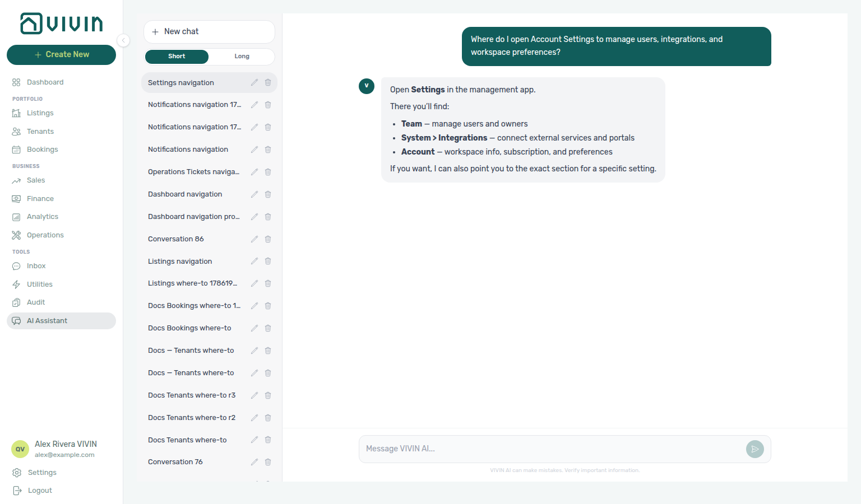Click the Create New button
Screen dimensions: 861x504
click(x=61, y=54)
